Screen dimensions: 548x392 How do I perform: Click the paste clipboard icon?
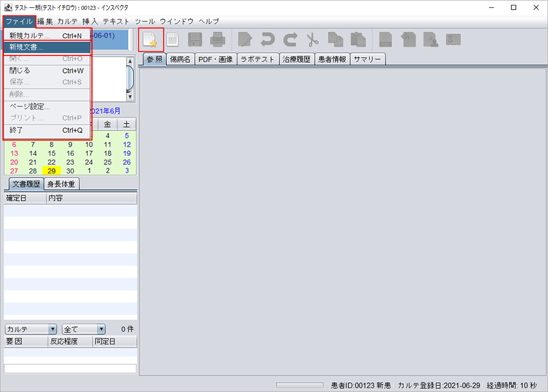(357, 40)
